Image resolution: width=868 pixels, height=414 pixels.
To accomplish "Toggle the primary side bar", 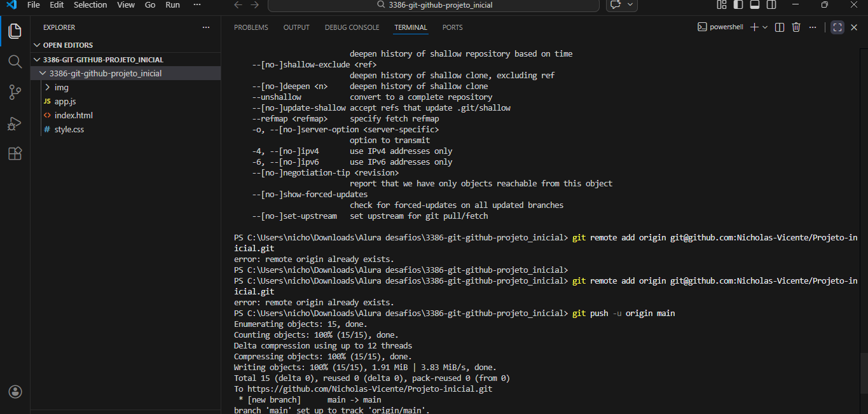I will (x=738, y=5).
